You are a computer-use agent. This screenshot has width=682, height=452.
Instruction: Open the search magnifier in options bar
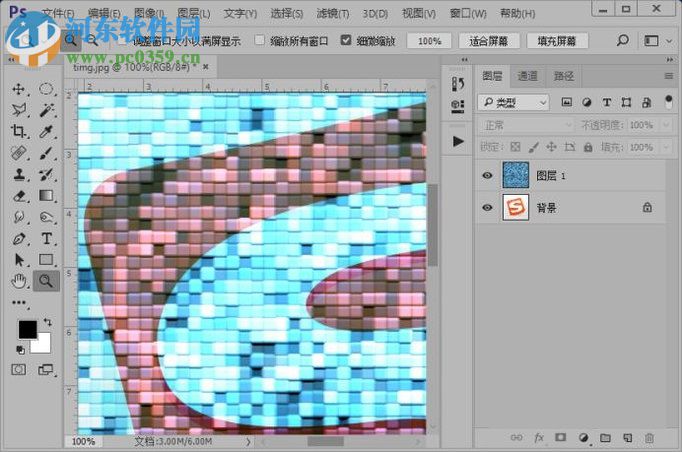click(x=622, y=41)
